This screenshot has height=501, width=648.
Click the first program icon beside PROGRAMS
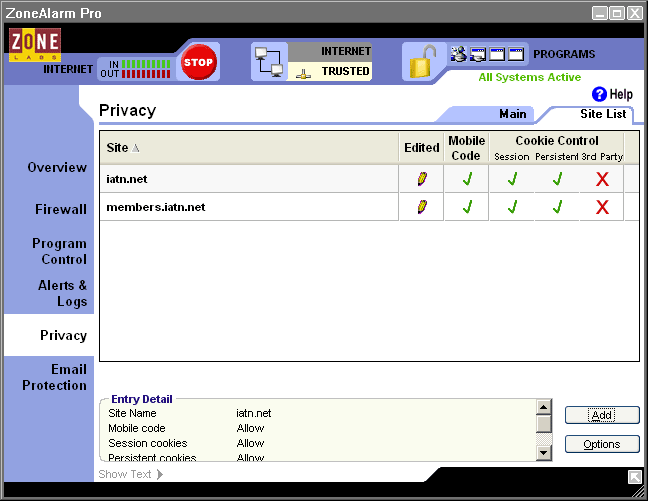(458, 54)
